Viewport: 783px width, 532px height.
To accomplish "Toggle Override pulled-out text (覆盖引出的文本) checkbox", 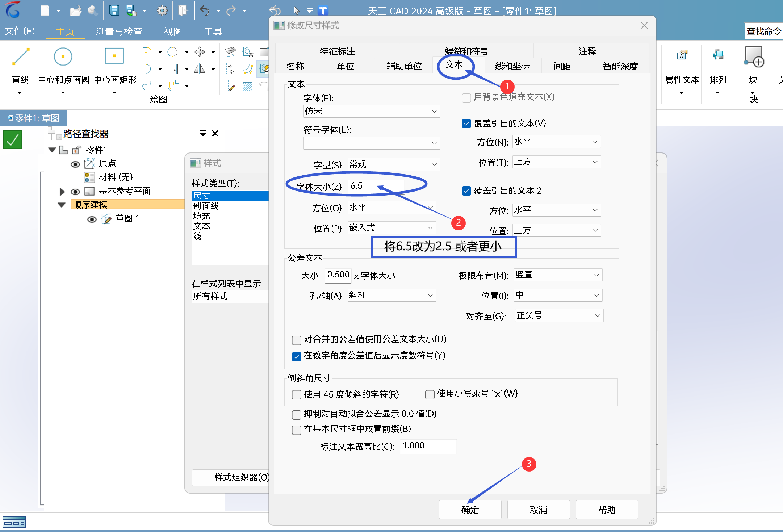I will 466,124.
